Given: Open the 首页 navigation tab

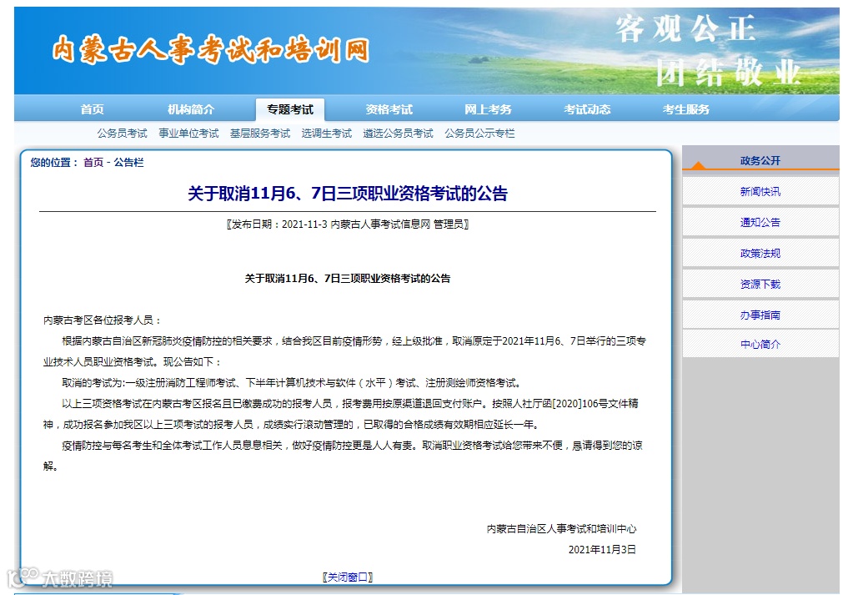Looking at the screenshot, I should point(92,109).
